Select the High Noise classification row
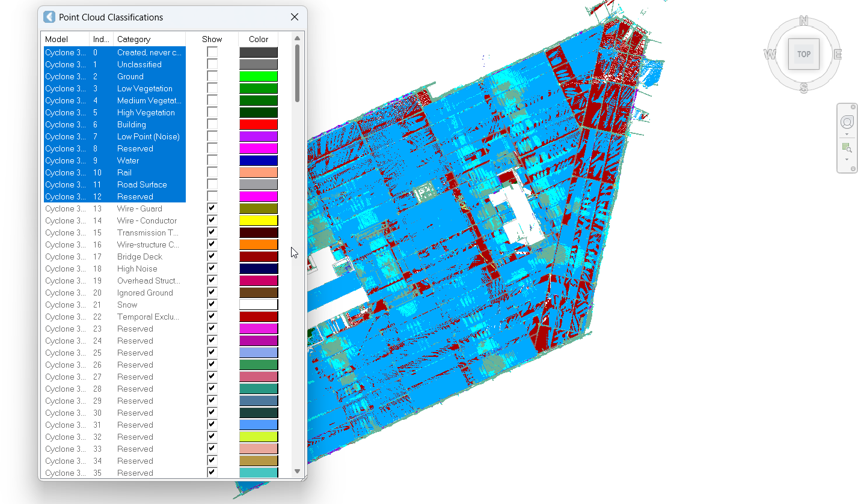The height and width of the screenshot is (504, 858). (x=137, y=269)
